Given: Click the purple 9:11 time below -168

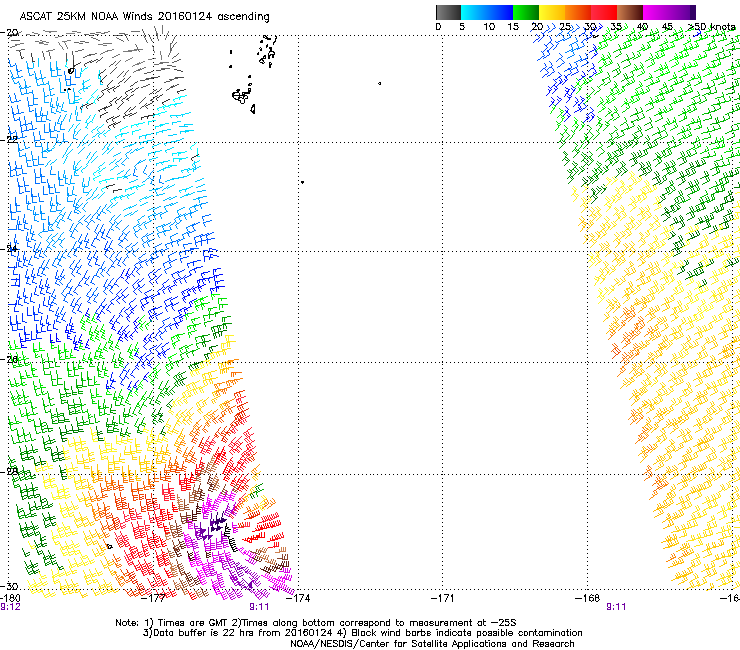Looking at the screenshot, I should click(616, 607).
